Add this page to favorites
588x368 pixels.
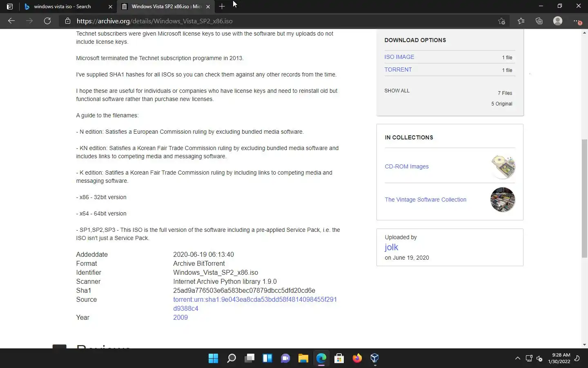point(501,21)
